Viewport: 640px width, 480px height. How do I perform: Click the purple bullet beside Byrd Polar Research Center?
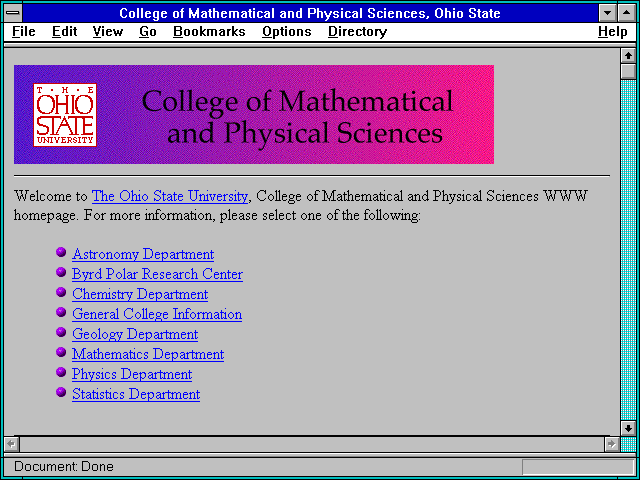click(61, 272)
